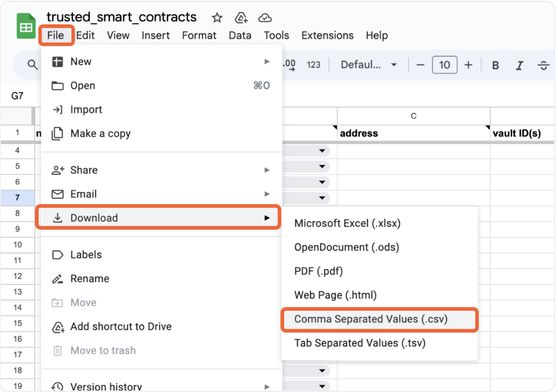Open Version history submenu
558x392 pixels.
click(162, 386)
